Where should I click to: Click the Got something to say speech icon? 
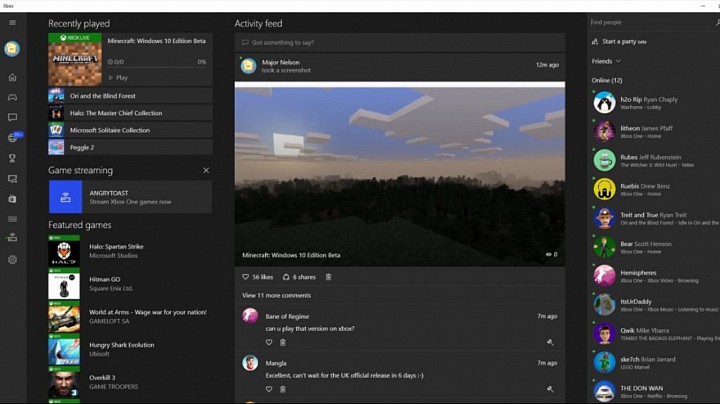click(245, 43)
